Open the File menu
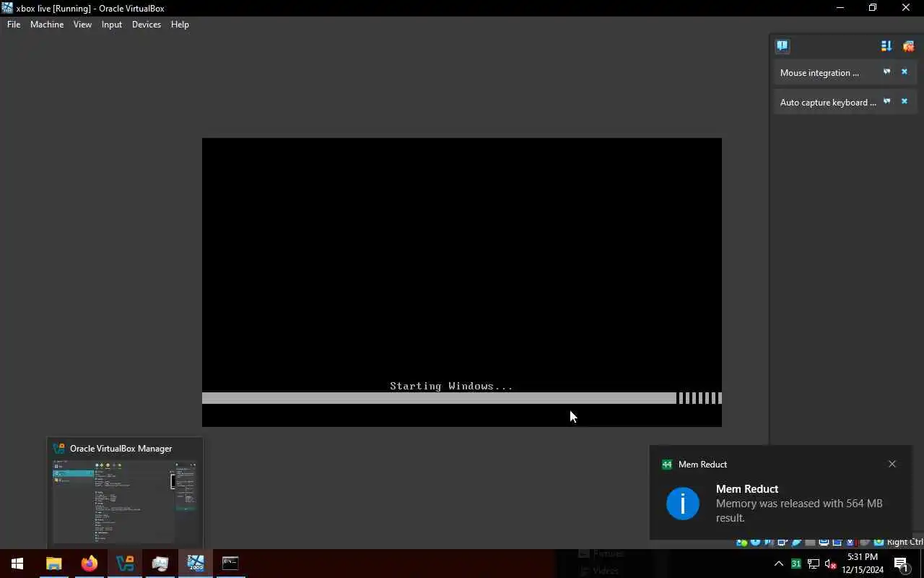924x578 pixels. pos(14,25)
